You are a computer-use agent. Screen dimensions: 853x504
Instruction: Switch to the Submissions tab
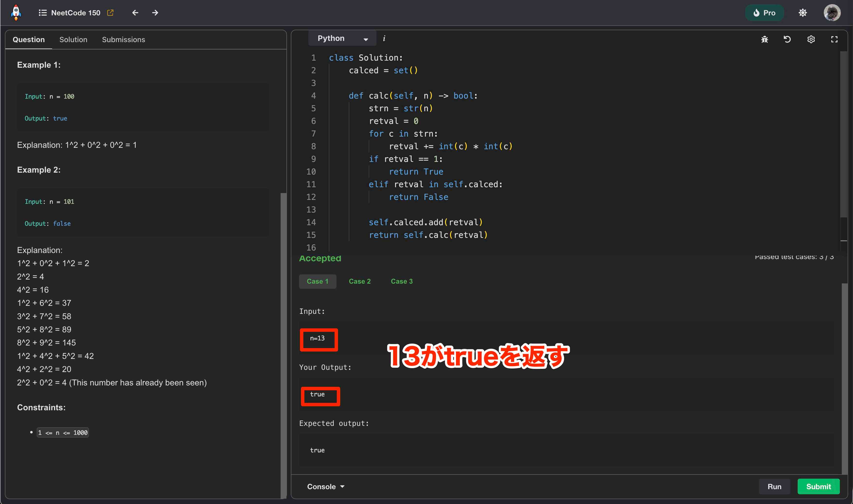pyautogui.click(x=123, y=40)
